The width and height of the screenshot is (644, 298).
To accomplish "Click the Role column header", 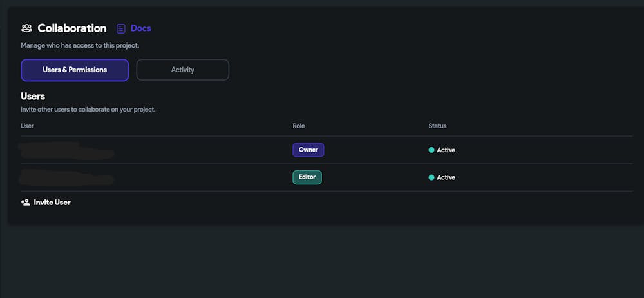I will click(299, 126).
